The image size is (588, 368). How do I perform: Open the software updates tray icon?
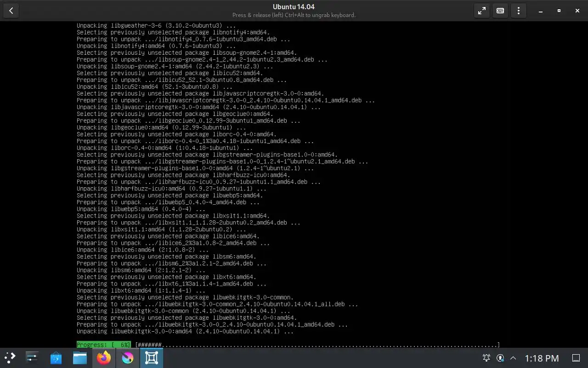point(500,358)
